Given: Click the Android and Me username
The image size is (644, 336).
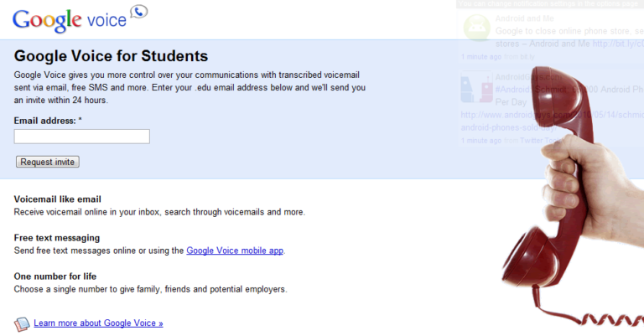Looking at the screenshot, I should [519, 18].
